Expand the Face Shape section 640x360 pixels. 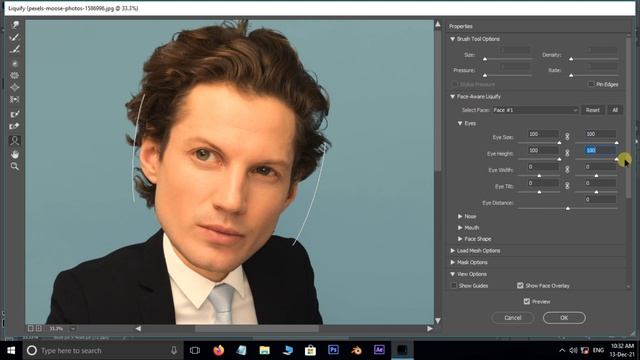click(x=460, y=239)
